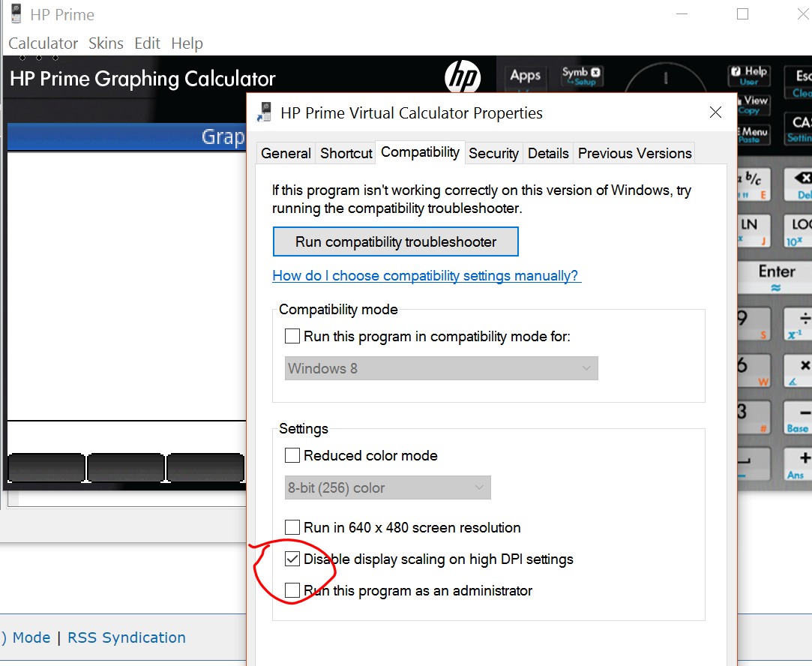Open the Previous Versions tab
The height and width of the screenshot is (666, 812).
click(634, 153)
